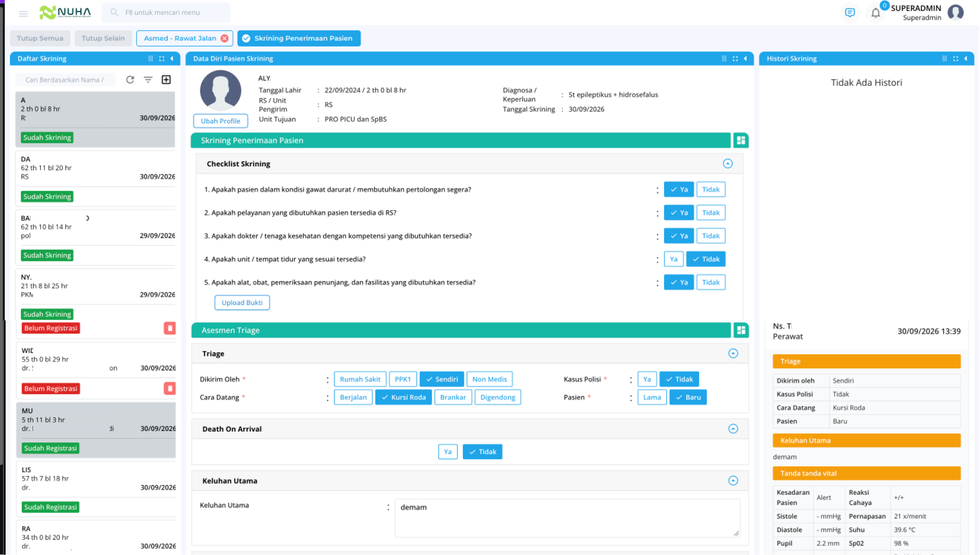The height and width of the screenshot is (555, 980).
Task: Select Lama for Pasien
Action: coord(652,398)
